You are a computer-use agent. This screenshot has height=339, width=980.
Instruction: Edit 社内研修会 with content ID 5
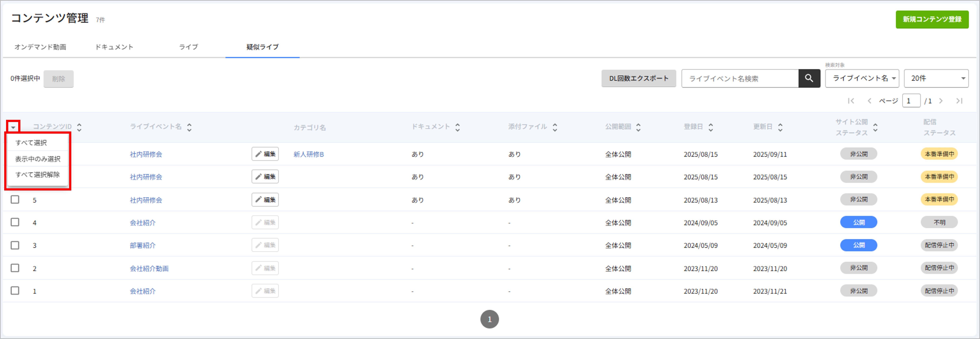click(x=265, y=200)
